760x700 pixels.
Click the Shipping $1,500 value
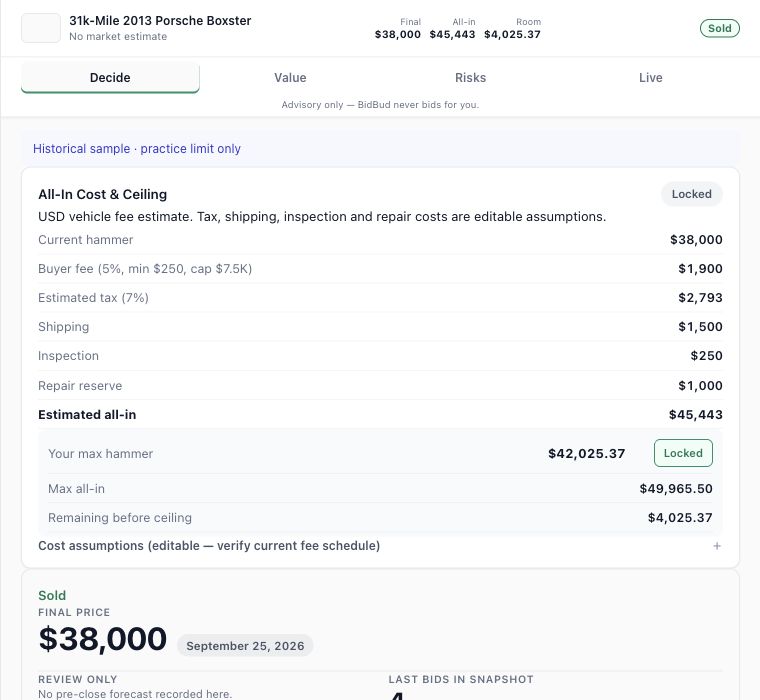coord(700,327)
